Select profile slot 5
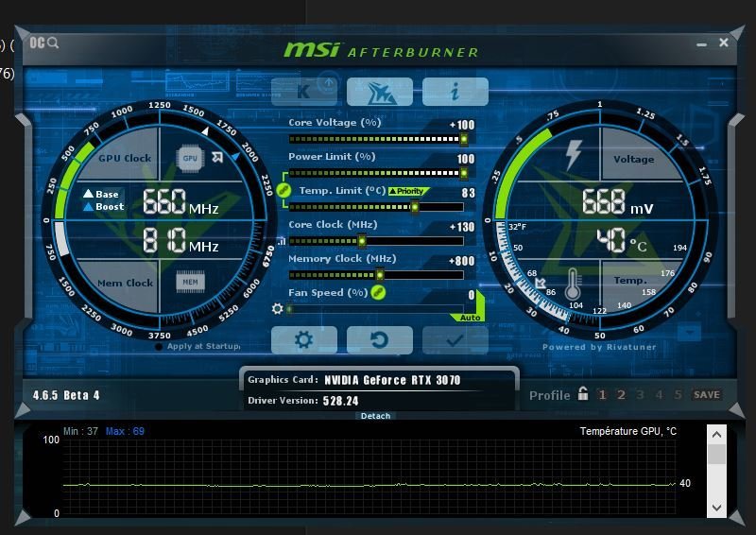756x535 pixels. point(678,394)
